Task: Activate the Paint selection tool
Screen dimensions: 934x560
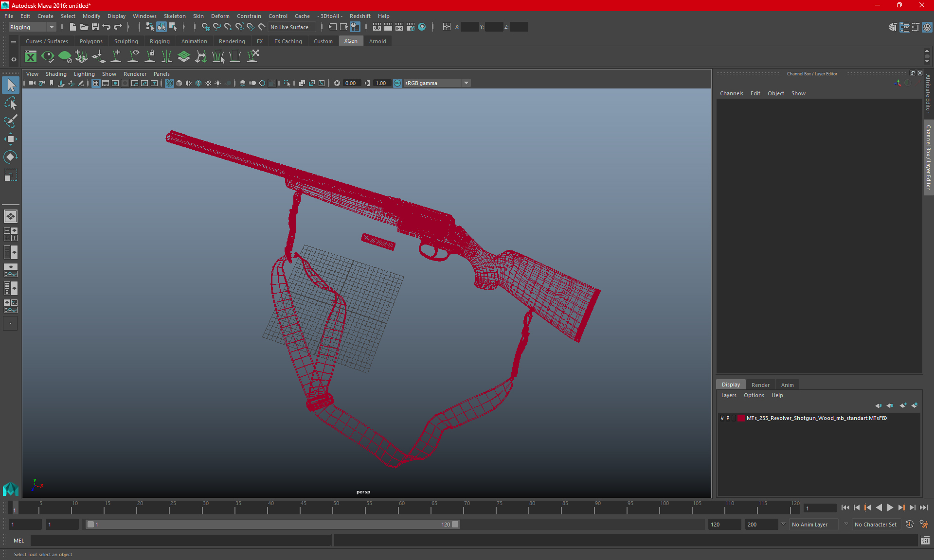Action: tap(10, 121)
